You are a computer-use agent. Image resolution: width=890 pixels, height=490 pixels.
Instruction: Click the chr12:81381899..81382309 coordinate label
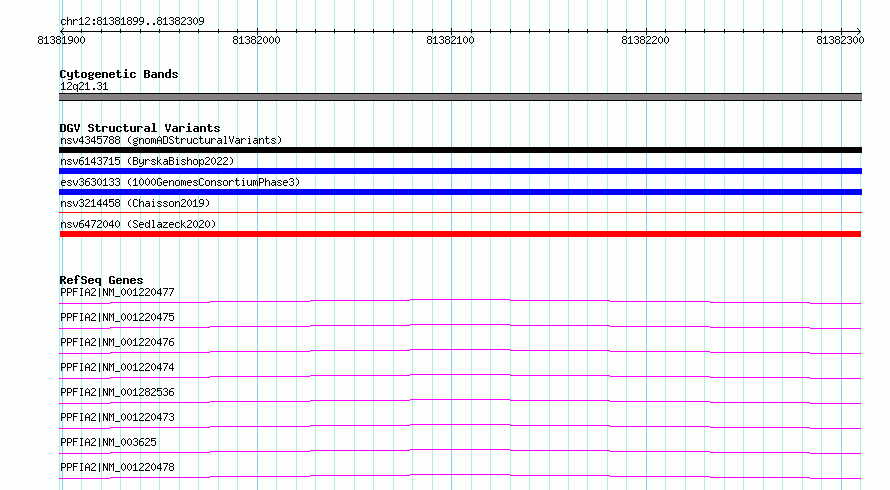coord(132,21)
